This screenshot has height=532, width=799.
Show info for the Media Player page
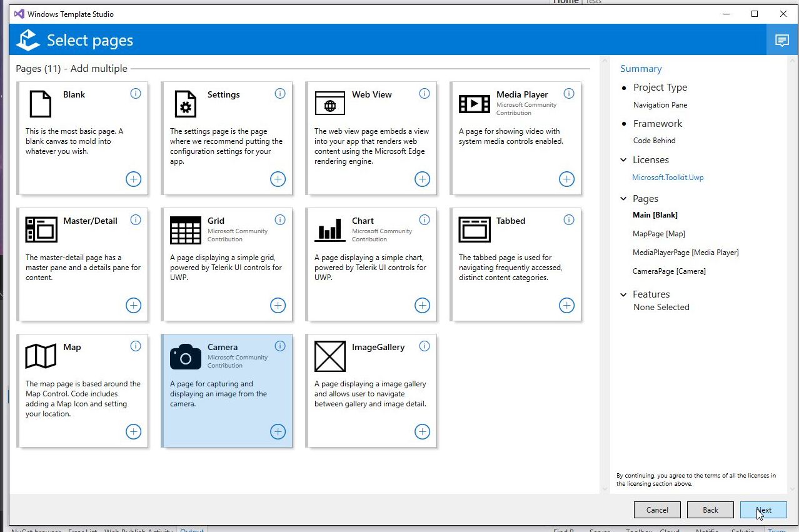tap(568, 94)
